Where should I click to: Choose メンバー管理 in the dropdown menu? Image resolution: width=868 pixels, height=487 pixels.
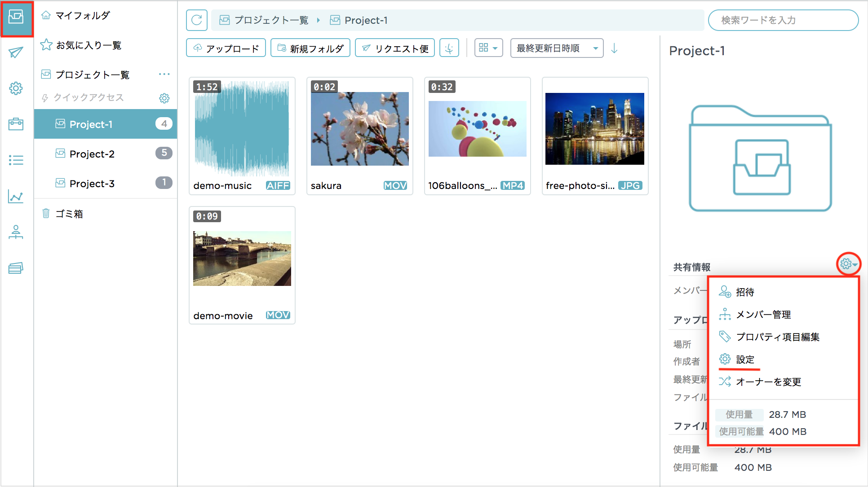click(763, 315)
